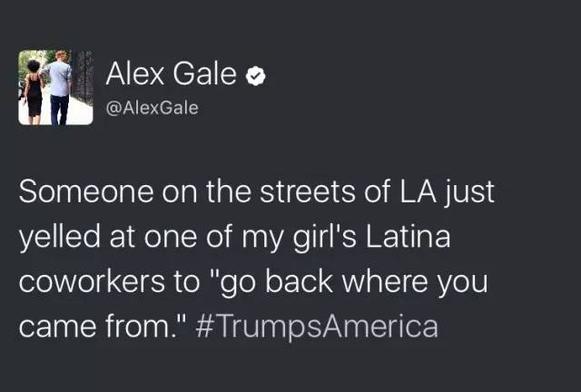The height and width of the screenshot is (392, 581).
Task: Click the word streets in the tweet
Action: (x=307, y=192)
